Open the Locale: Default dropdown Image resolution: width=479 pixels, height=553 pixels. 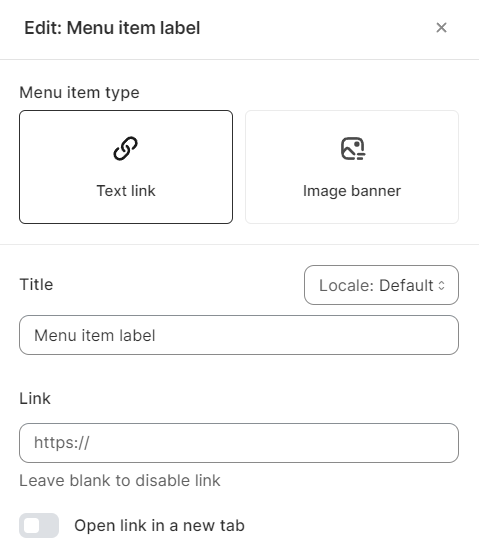[381, 285]
